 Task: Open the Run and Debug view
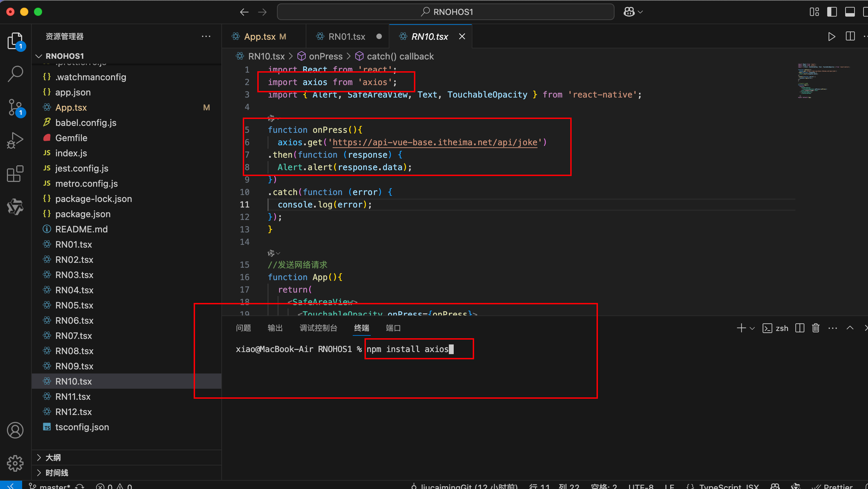pyautogui.click(x=15, y=140)
